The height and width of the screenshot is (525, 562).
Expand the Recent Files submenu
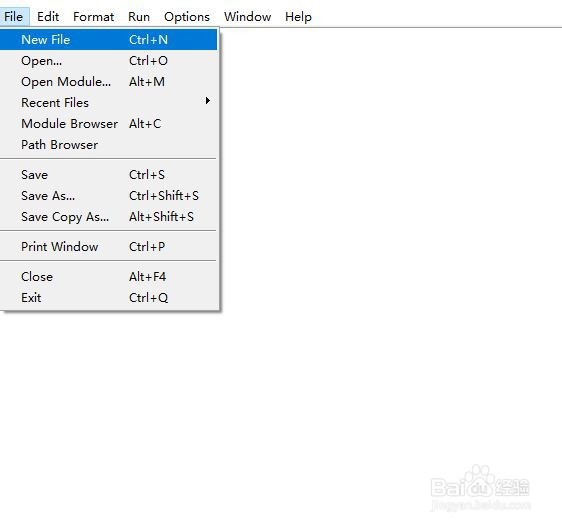pos(108,102)
